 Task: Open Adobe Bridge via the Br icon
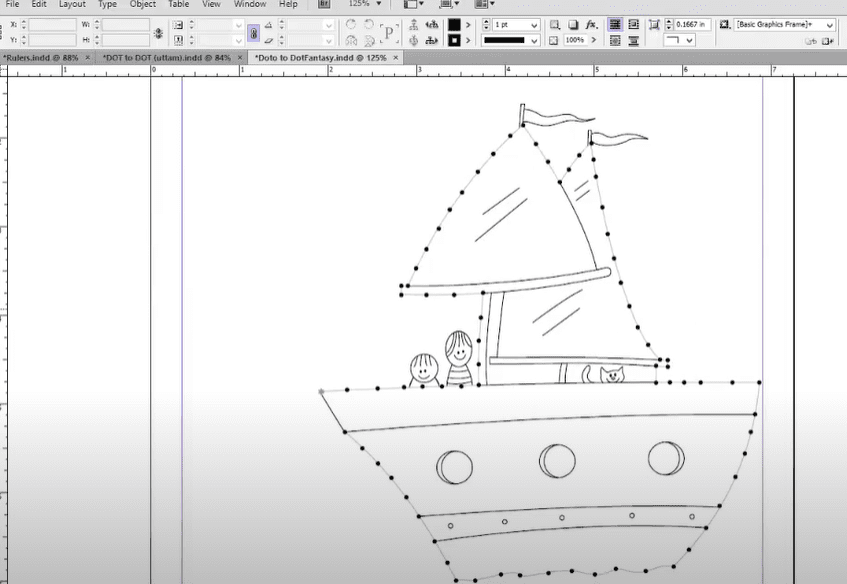[323, 4]
